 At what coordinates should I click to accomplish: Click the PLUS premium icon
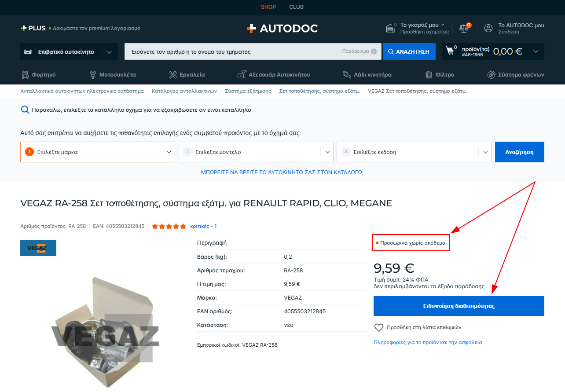(x=24, y=28)
